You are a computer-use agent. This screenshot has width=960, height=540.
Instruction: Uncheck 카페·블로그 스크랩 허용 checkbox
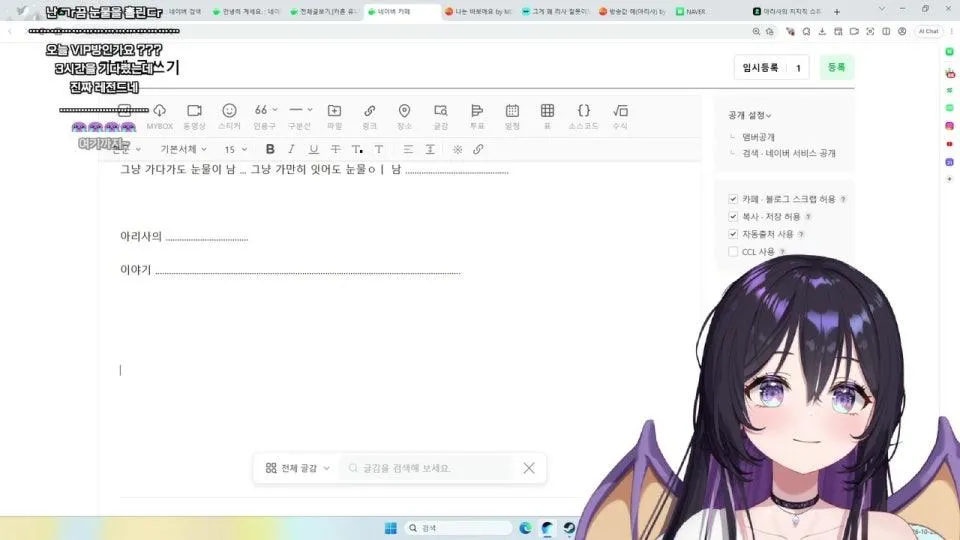click(733, 198)
